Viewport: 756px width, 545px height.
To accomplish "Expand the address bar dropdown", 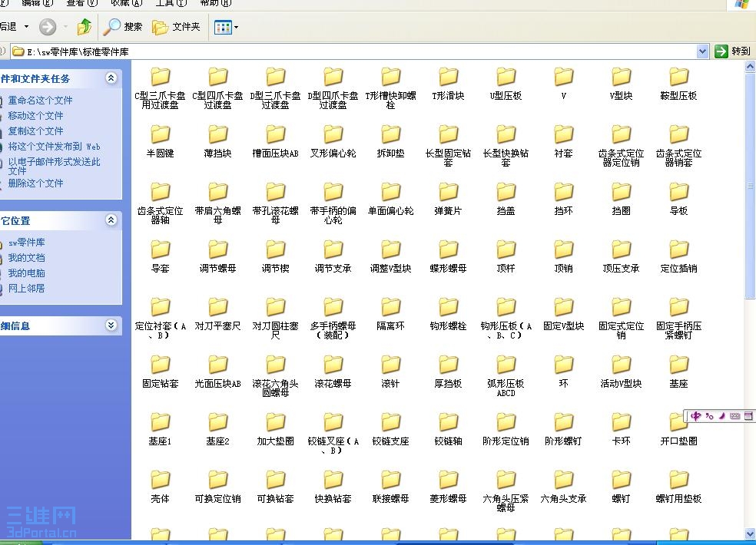I will pyautogui.click(x=702, y=51).
